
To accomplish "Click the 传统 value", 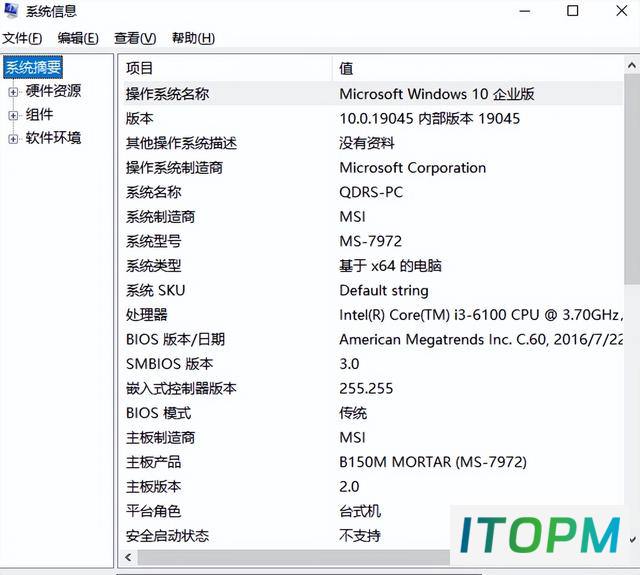I will click(x=353, y=413).
